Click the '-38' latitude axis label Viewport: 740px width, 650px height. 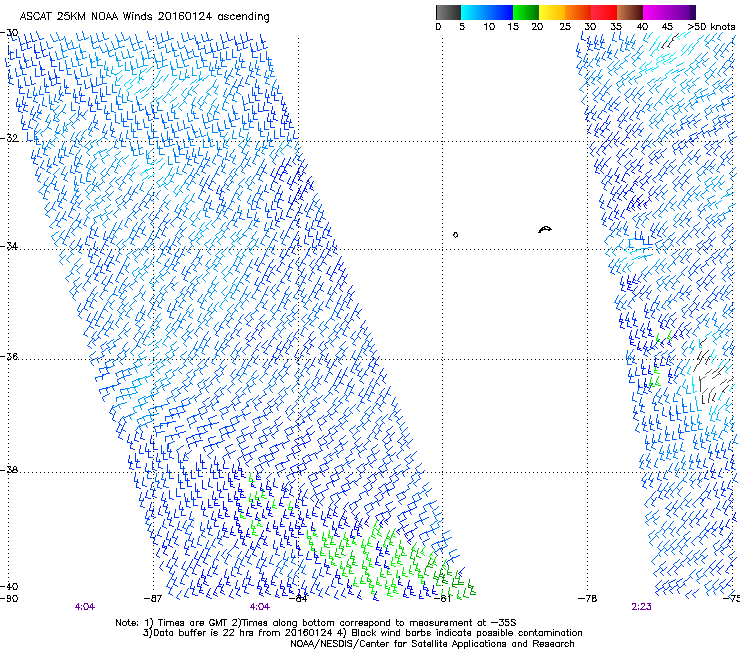9,470
